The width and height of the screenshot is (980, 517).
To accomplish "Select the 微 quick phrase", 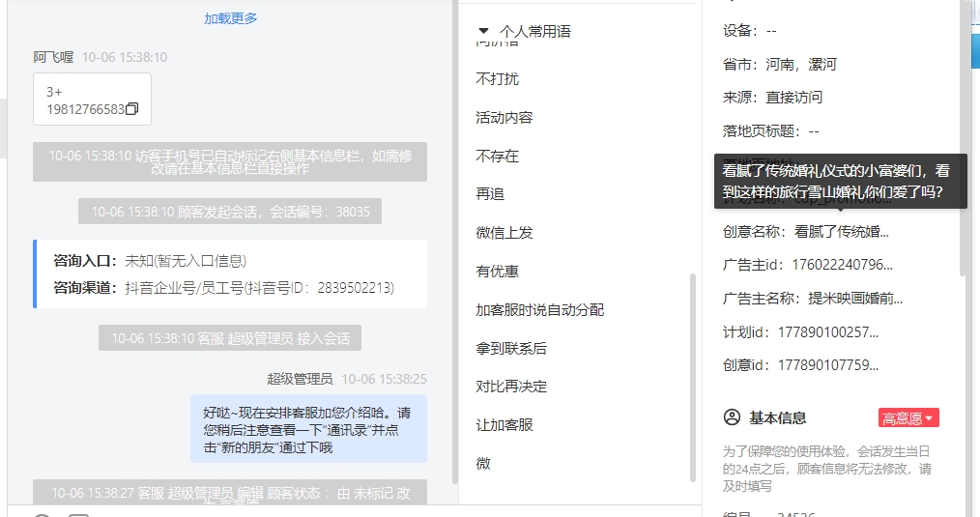I will [x=483, y=463].
